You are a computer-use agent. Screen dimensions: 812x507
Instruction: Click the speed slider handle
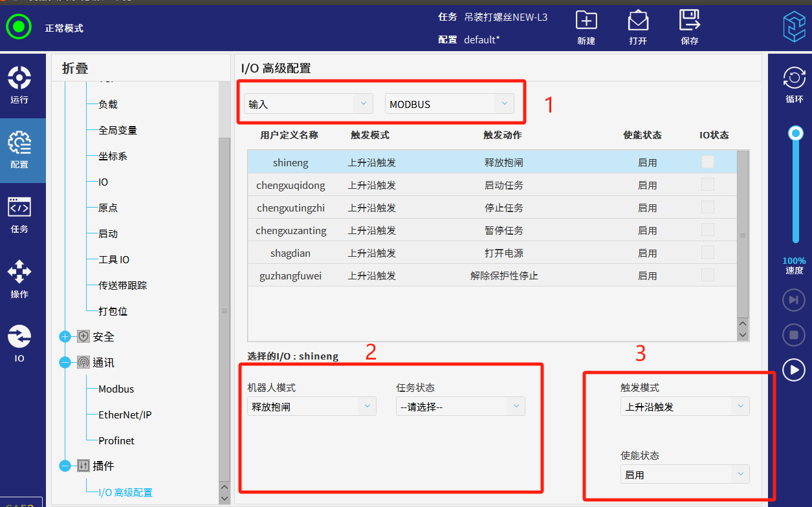[795, 133]
